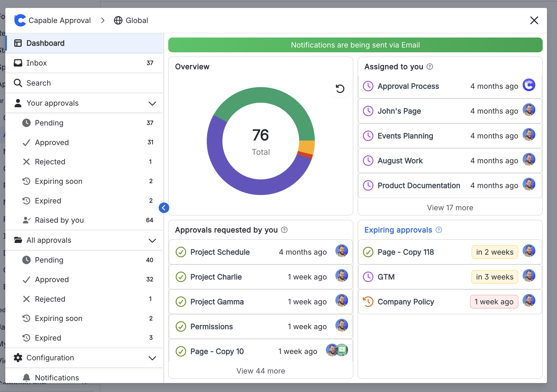This screenshot has width=557, height=392.
Task: Click the help icon beside Assigned to you
Action: click(430, 67)
